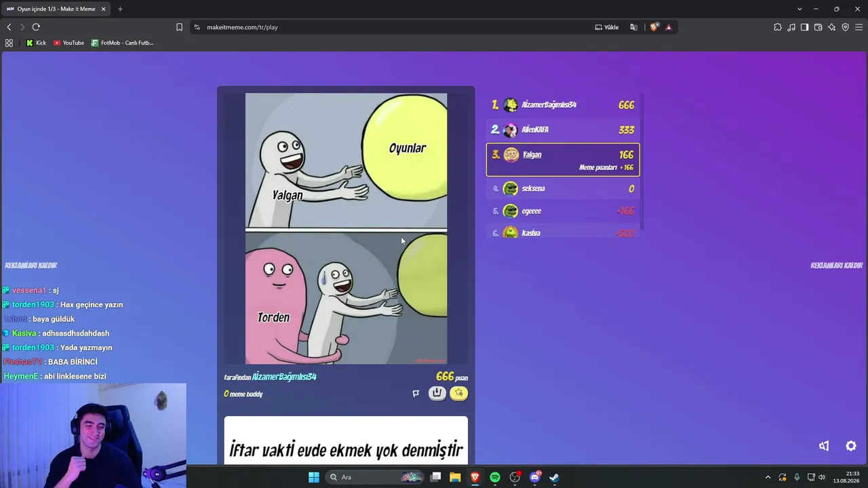868x488 pixels.
Task: Open the bookmarks apps grid icon
Action: click(x=9, y=43)
